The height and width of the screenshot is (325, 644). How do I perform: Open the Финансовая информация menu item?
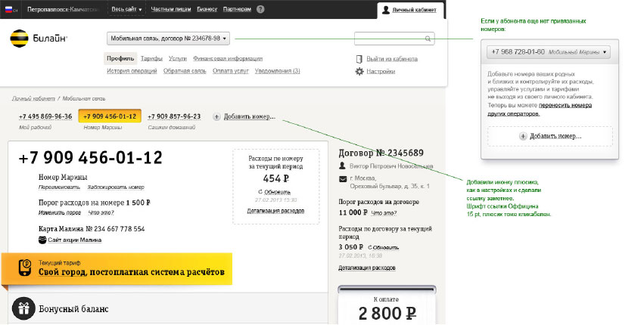tap(229, 58)
